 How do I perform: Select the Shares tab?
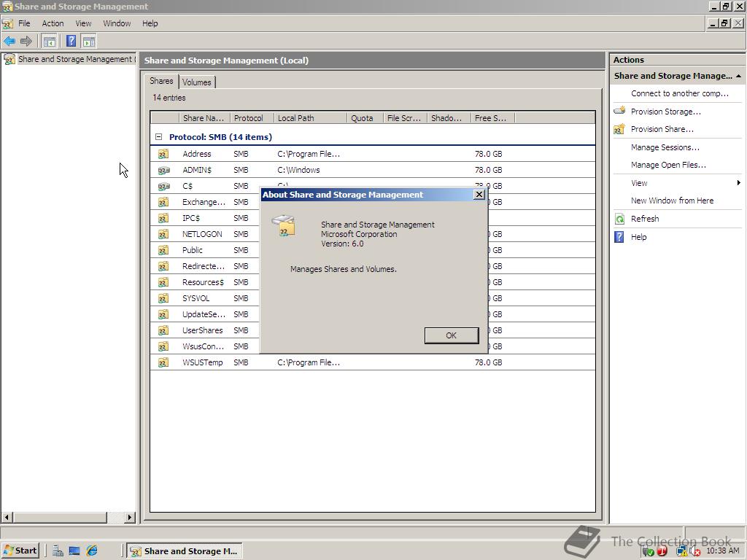tap(161, 81)
